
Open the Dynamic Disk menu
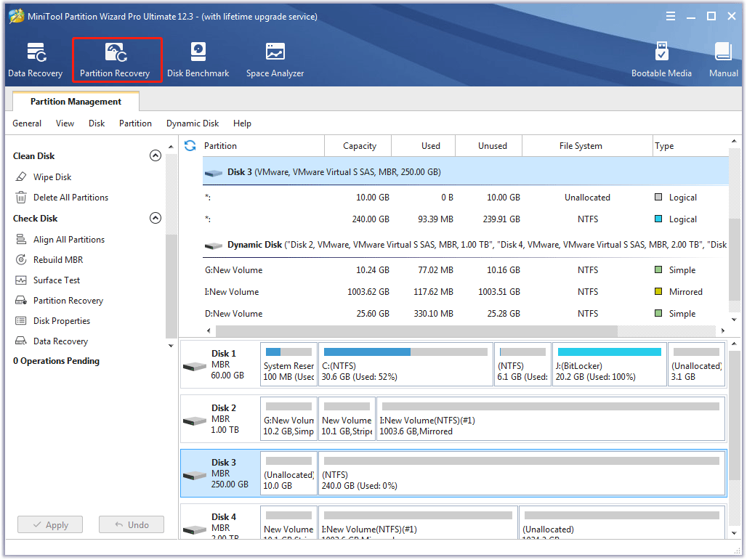pos(192,123)
